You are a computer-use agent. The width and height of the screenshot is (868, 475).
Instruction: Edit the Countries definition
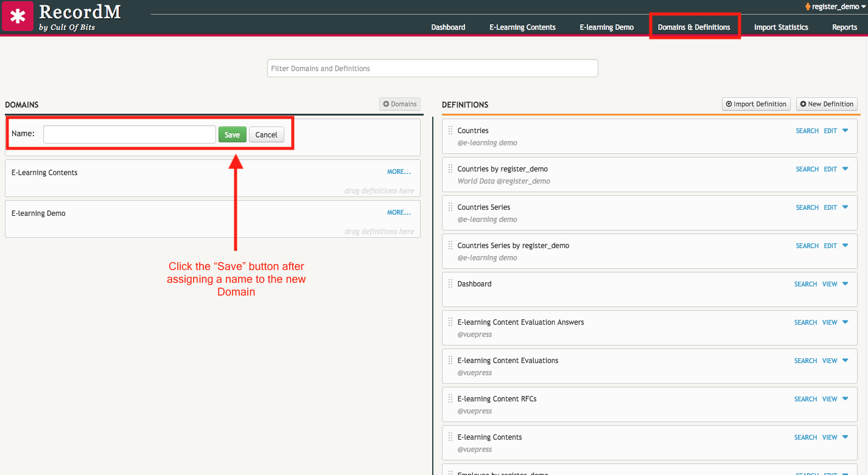pyautogui.click(x=830, y=131)
